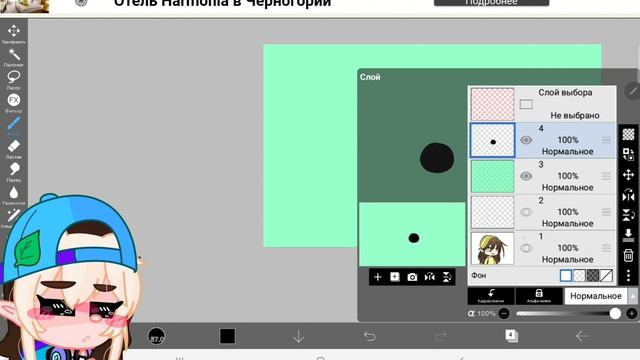Select the Magic Wand tool
Viewport: 640px width, 360px height.
(14, 54)
